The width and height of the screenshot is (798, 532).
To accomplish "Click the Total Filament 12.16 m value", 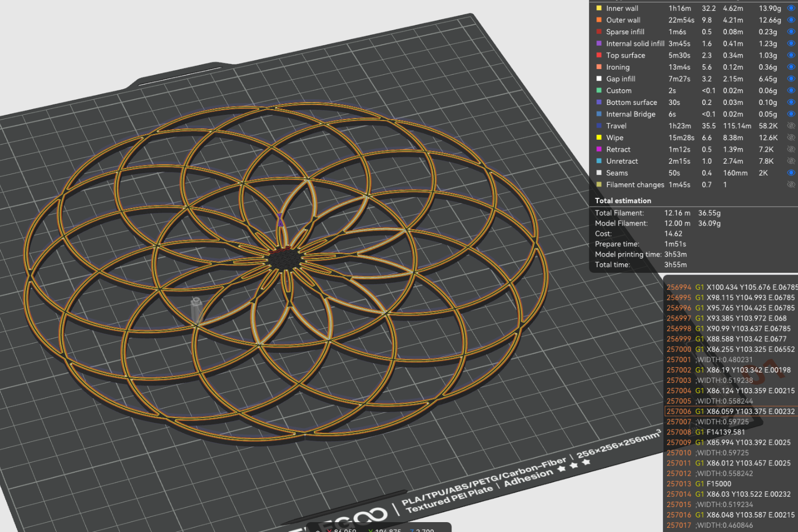I will pos(677,213).
